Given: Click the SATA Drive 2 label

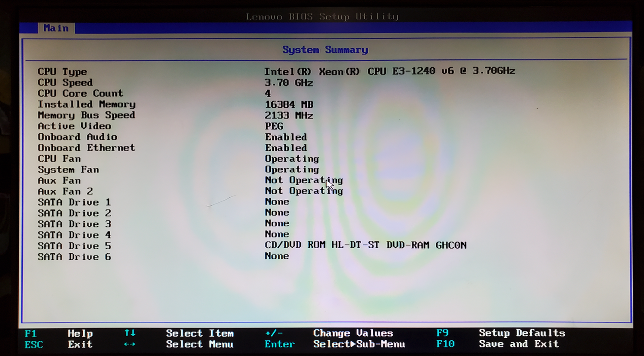Looking at the screenshot, I should (x=74, y=213).
